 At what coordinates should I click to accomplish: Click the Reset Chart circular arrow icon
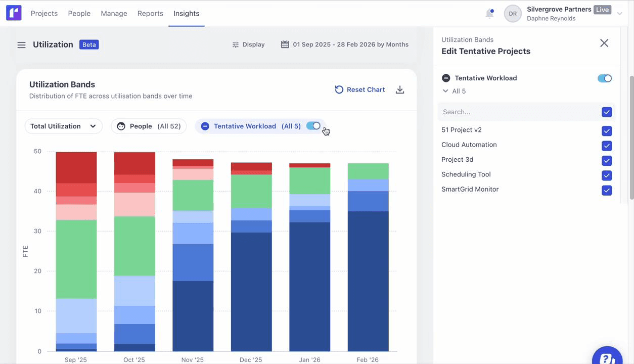339,89
